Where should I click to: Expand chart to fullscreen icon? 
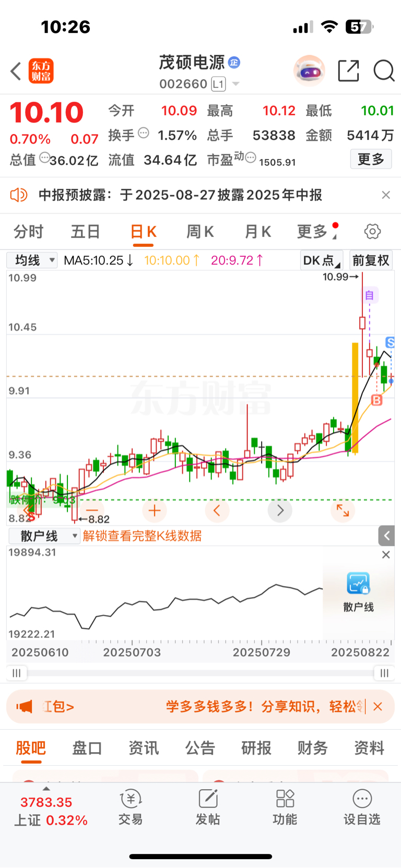(x=343, y=510)
